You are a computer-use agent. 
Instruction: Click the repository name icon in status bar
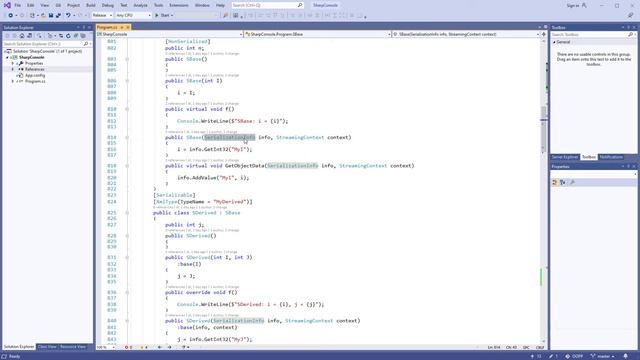click(x=567, y=356)
